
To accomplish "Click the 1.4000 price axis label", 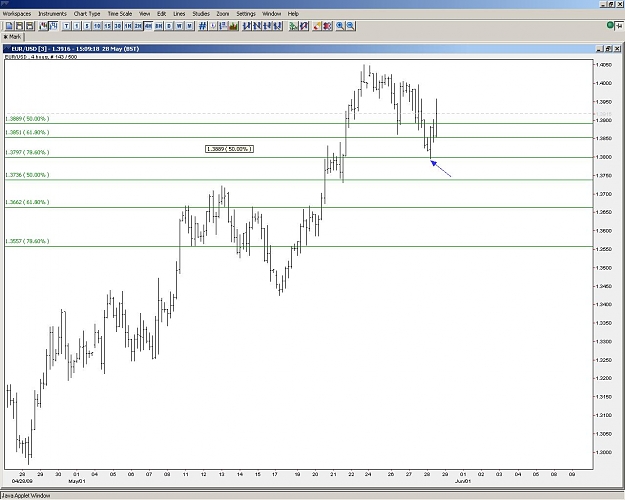I will (x=604, y=83).
